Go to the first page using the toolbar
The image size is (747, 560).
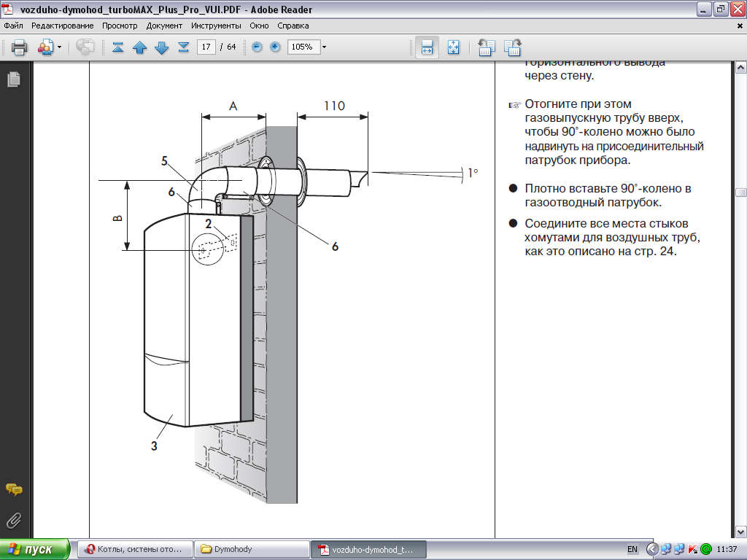click(117, 47)
